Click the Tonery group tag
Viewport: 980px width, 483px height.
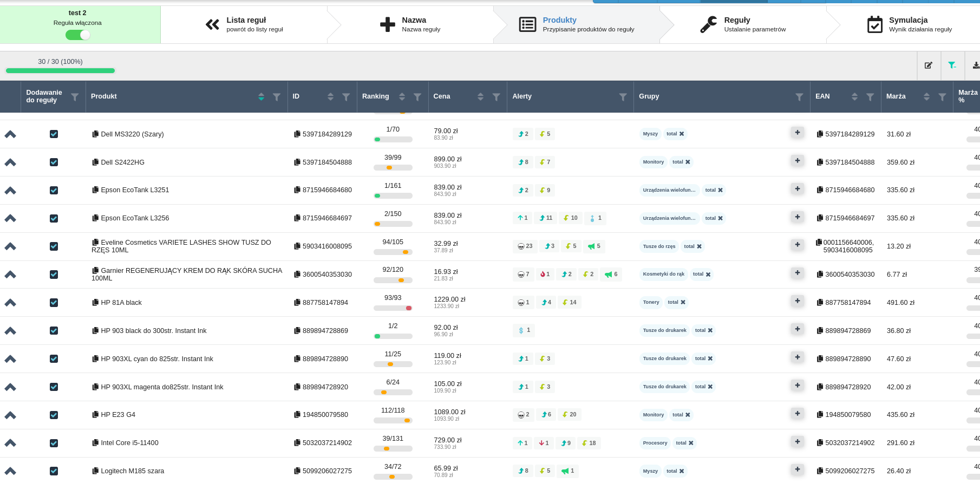(651, 302)
